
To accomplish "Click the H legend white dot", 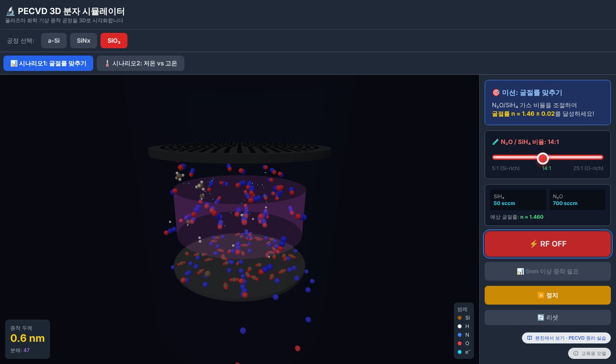I will [x=459, y=326].
